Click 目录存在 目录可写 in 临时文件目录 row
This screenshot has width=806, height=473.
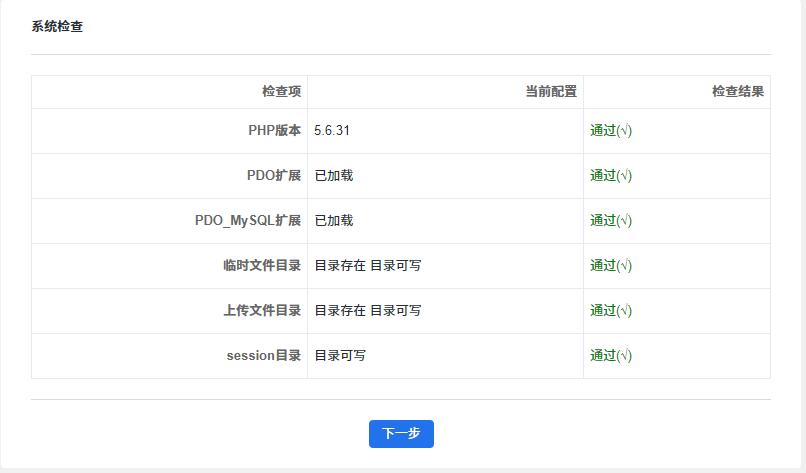(368, 265)
